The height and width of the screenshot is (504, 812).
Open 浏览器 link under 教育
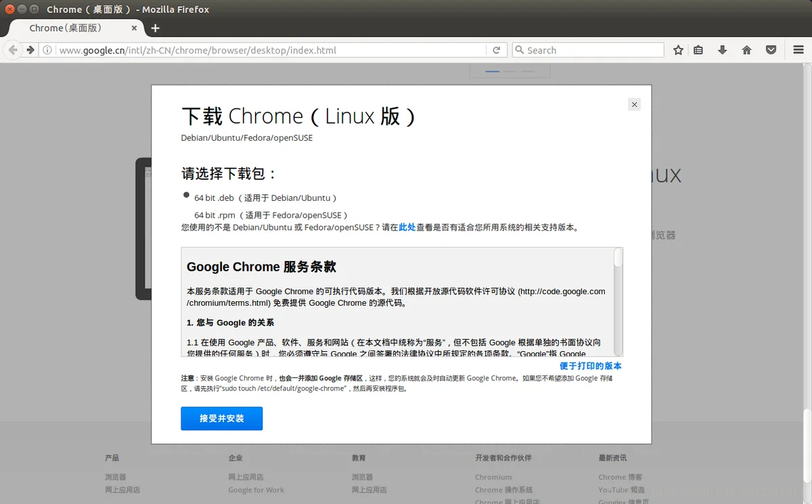(363, 477)
